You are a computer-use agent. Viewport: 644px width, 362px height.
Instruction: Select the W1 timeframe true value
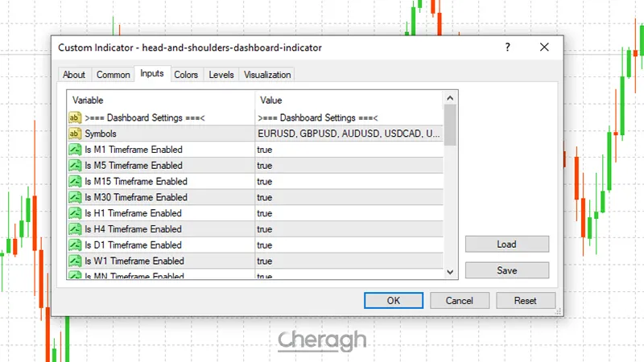(x=265, y=261)
